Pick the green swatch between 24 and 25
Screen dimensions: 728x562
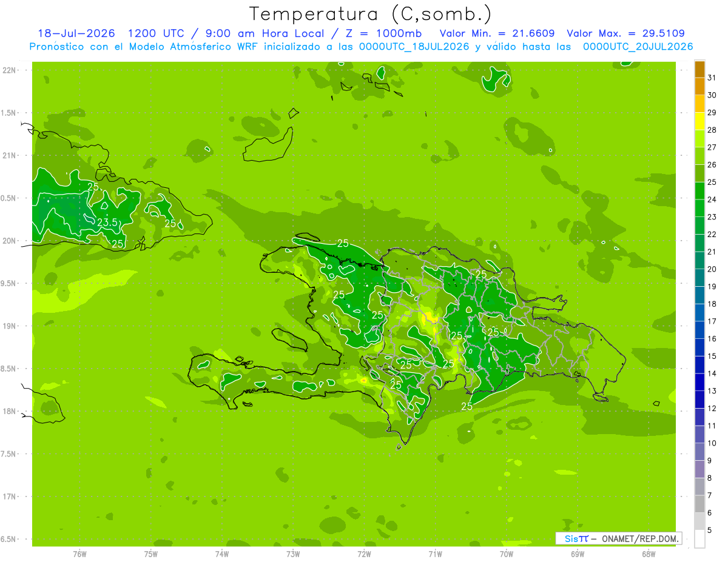[699, 191]
